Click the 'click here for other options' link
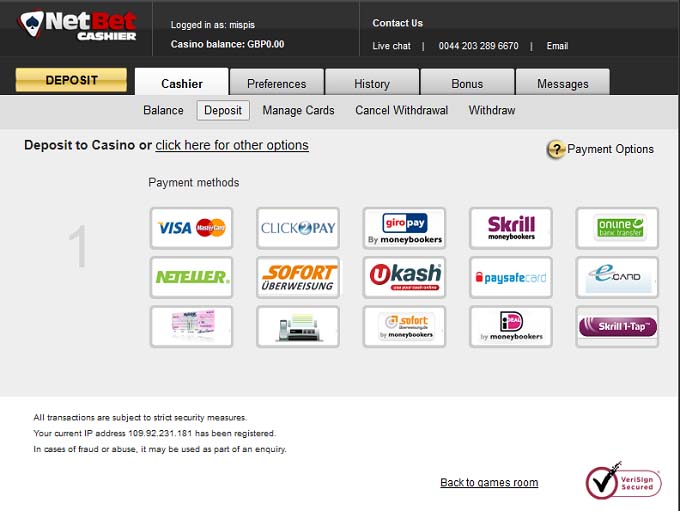The height and width of the screenshot is (511, 680). (x=232, y=145)
